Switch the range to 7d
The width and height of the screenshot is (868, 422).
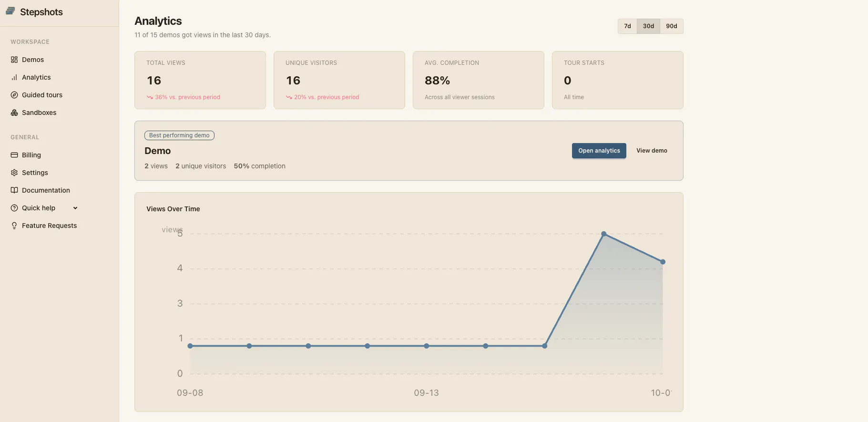tap(627, 26)
